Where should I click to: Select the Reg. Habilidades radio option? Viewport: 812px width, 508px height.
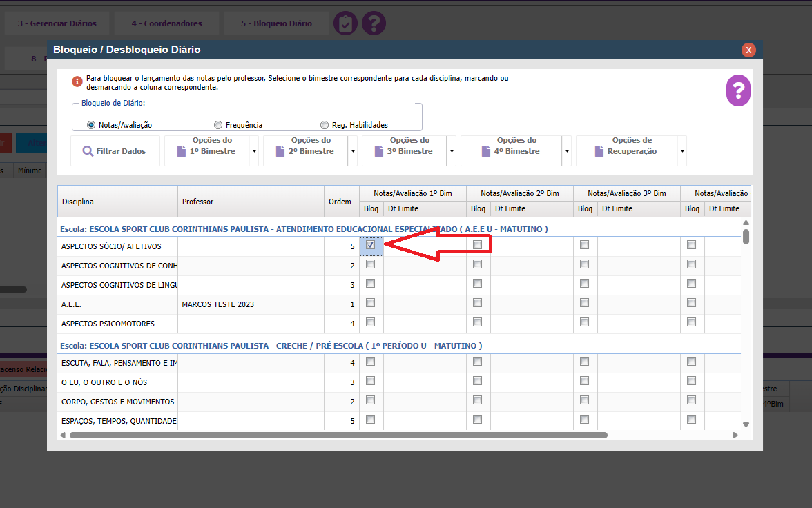[x=325, y=125]
